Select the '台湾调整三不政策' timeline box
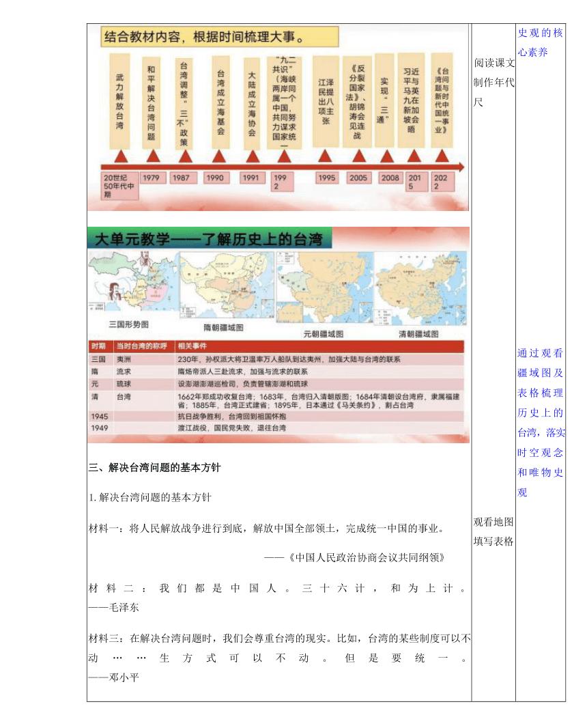This screenshot has height=728, width=587. click(x=184, y=104)
